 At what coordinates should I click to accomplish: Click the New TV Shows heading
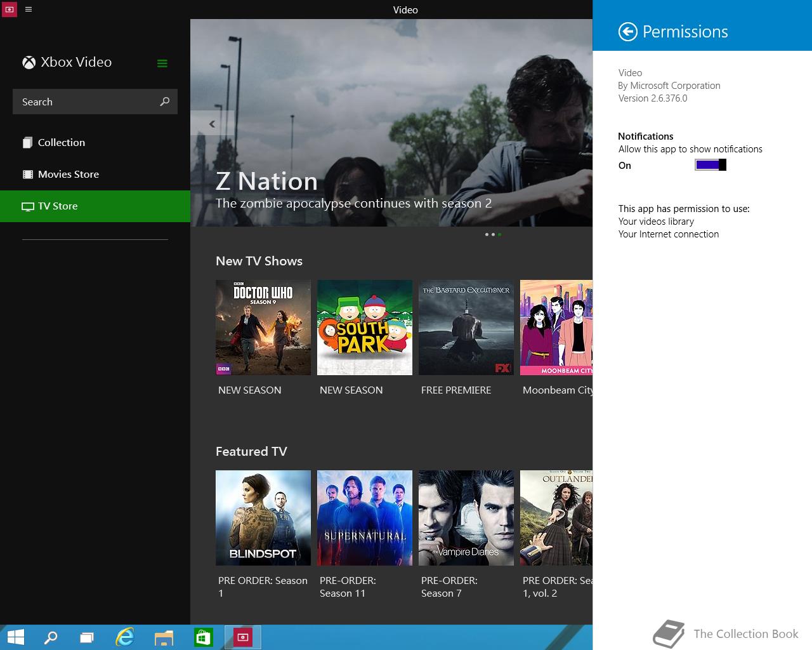(x=259, y=261)
